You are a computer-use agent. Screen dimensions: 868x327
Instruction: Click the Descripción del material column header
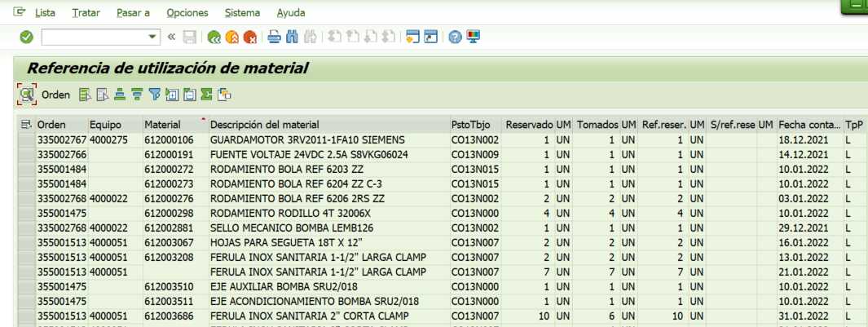point(265,125)
